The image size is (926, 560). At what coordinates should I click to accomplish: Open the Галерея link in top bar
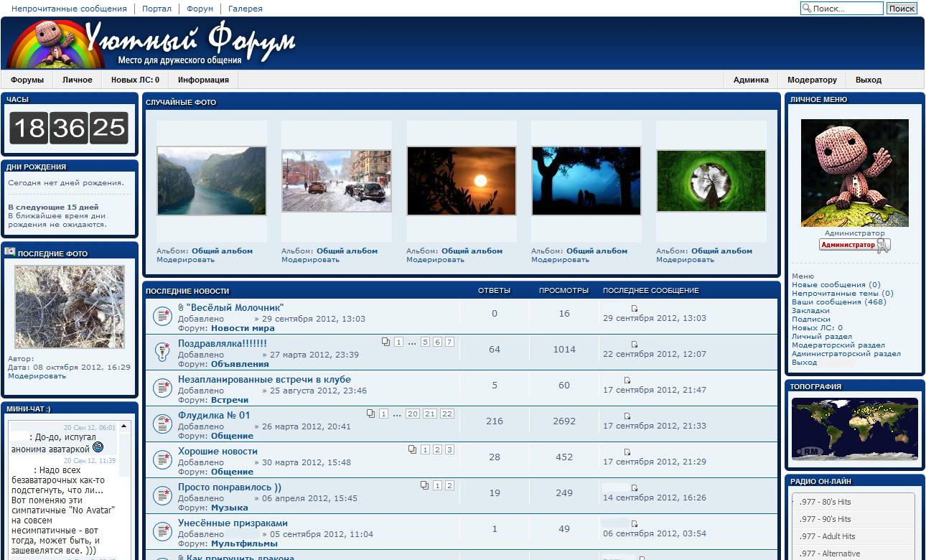(245, 9)
